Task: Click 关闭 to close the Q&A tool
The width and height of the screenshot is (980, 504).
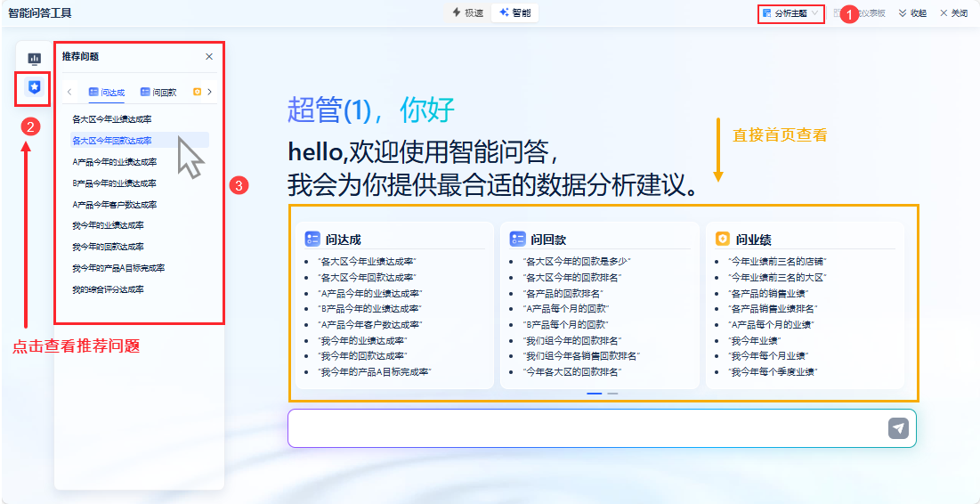Action: click(954, 13)
